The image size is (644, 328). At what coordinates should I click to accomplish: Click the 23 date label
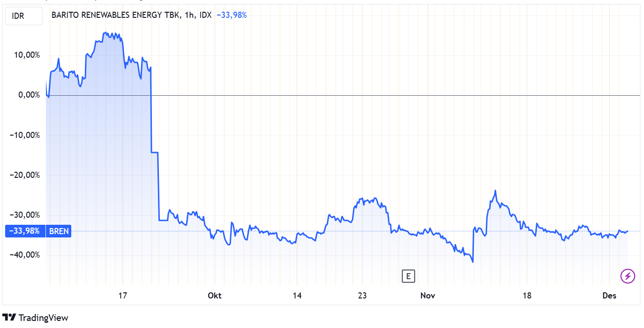362,296
